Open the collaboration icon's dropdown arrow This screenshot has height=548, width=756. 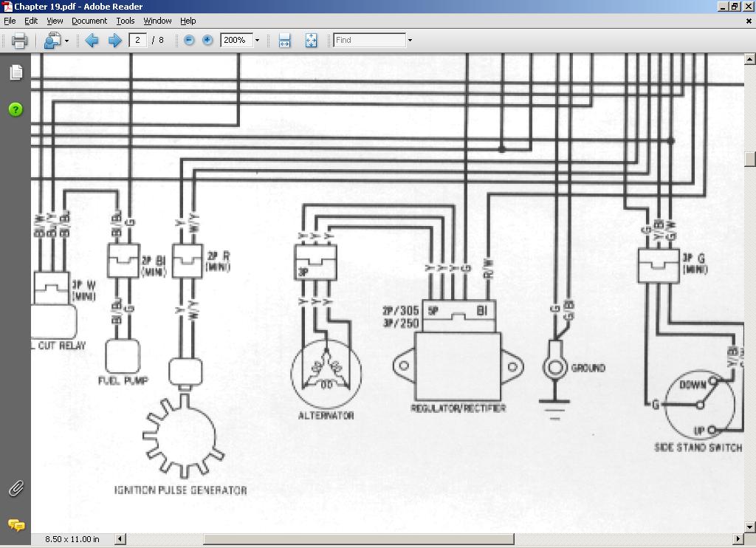(x=66, y=41)
